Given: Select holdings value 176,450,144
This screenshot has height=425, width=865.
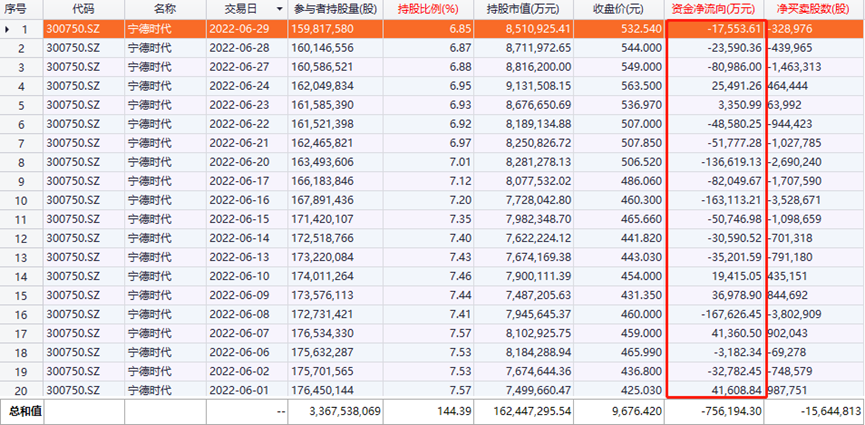Looking at the screenshot, I should click(322, 390).
